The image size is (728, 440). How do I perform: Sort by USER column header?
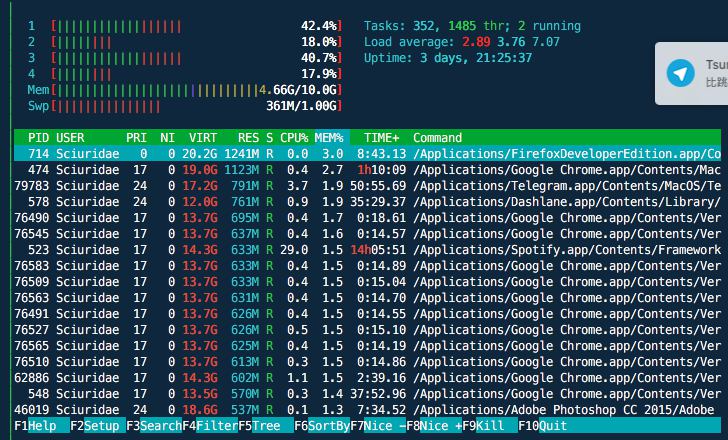pos(70,138)
